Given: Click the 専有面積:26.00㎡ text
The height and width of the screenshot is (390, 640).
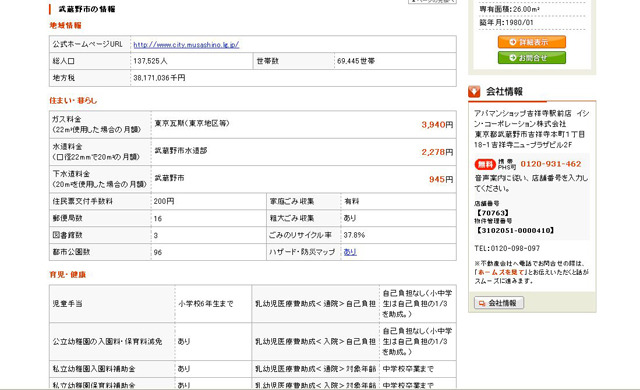Looking at the screenshot, I should click(x=509, y=9).
